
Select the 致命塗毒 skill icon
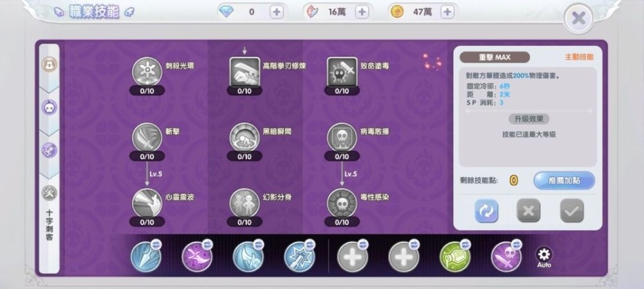(342, 72)
